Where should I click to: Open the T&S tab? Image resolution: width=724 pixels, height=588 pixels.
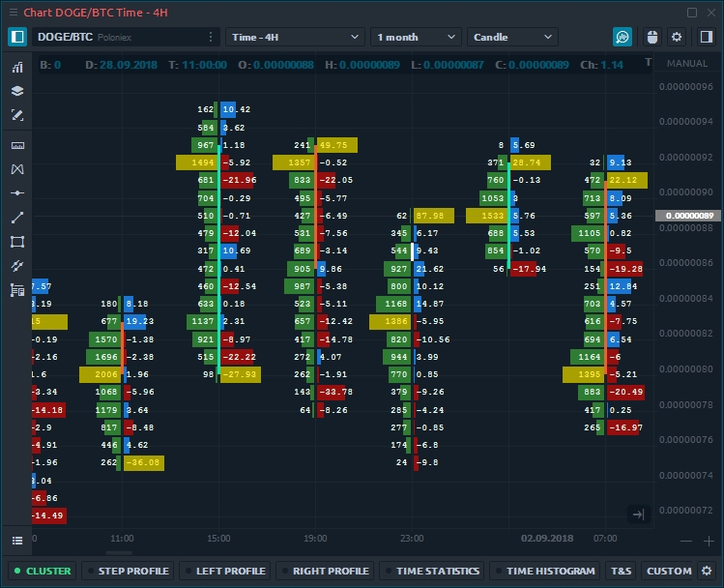[621, 571]
